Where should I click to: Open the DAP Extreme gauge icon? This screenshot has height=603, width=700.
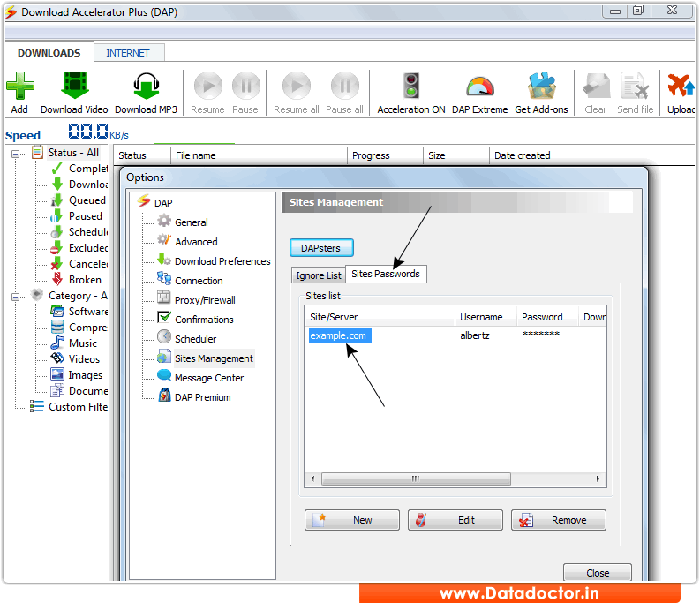tap(480, 86)
